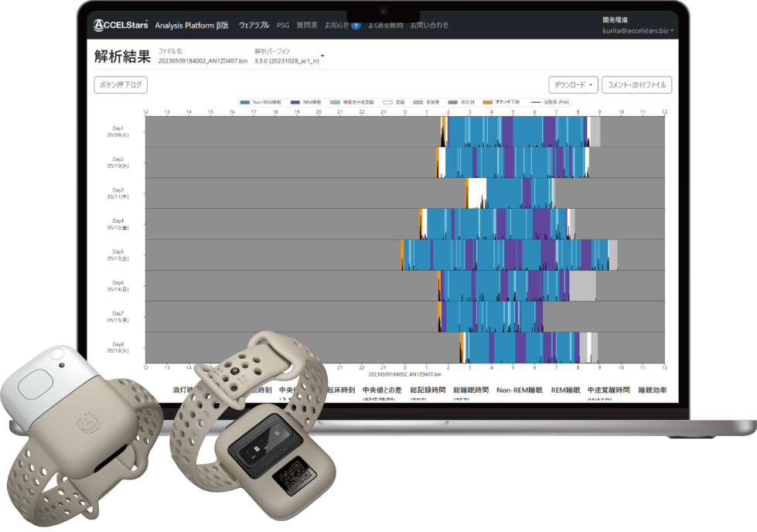Switch to the ウェアラブル tab
The height and width of the screenshot is (532, 757).
point(254,25)
